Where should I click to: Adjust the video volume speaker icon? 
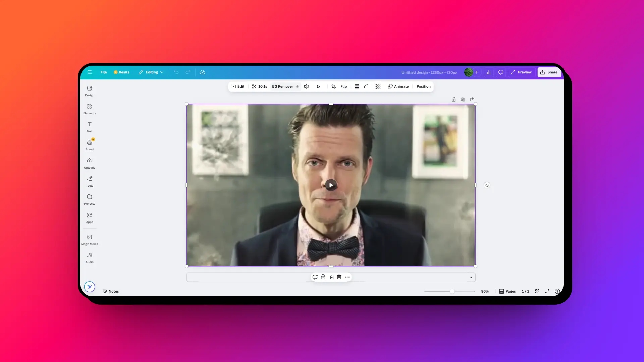pyautogui.click(x=307, y=86)
